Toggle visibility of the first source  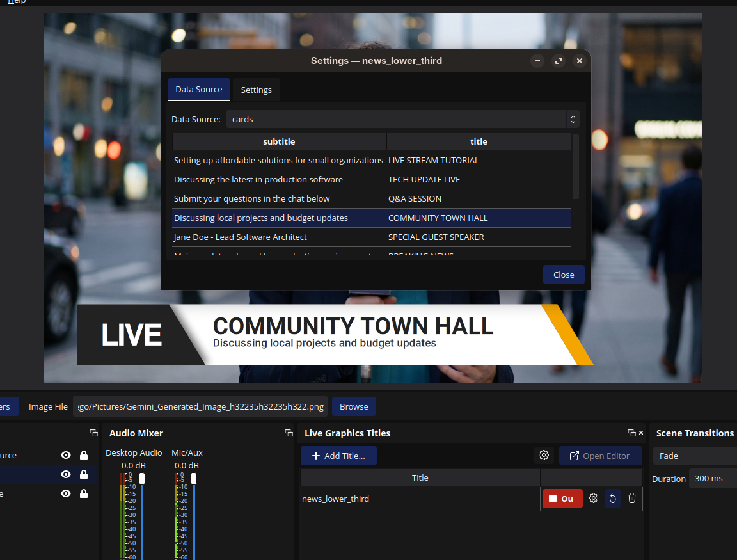click(66, 455)
